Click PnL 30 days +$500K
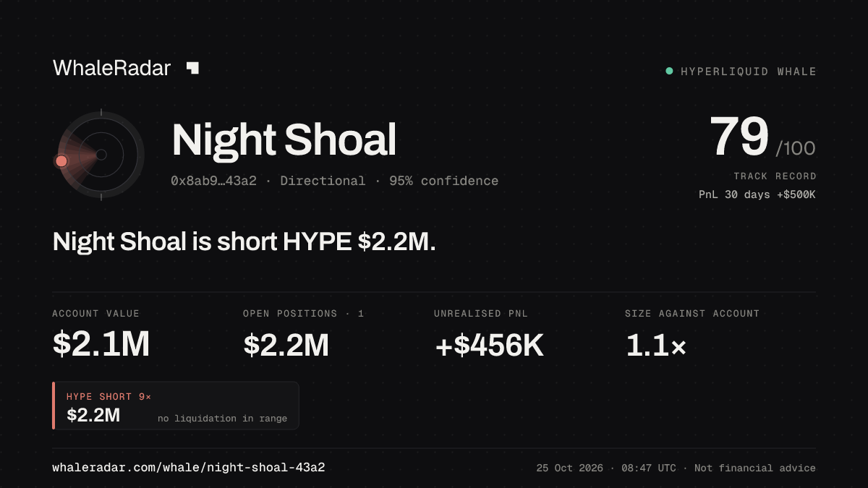 [x=757, y=194]
